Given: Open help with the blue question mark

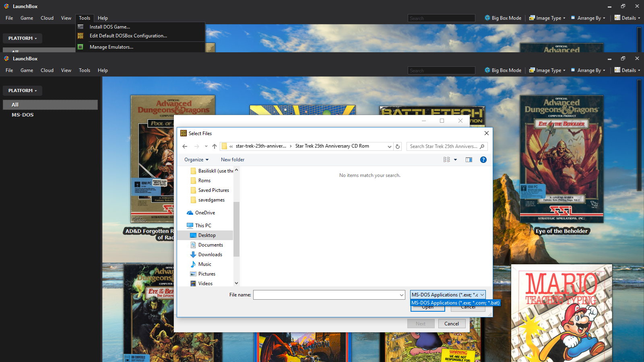Looking at the screenshot, I should click(483, 160).
